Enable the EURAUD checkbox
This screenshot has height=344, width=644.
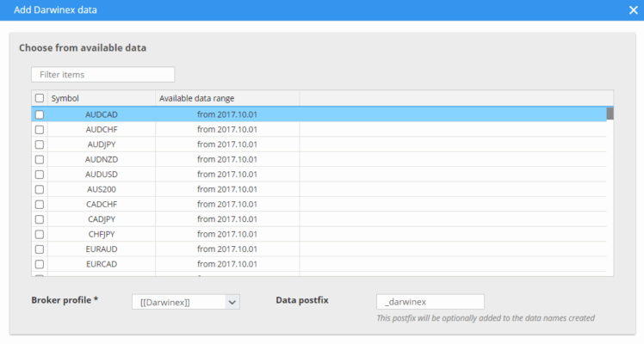pos(39,249)
